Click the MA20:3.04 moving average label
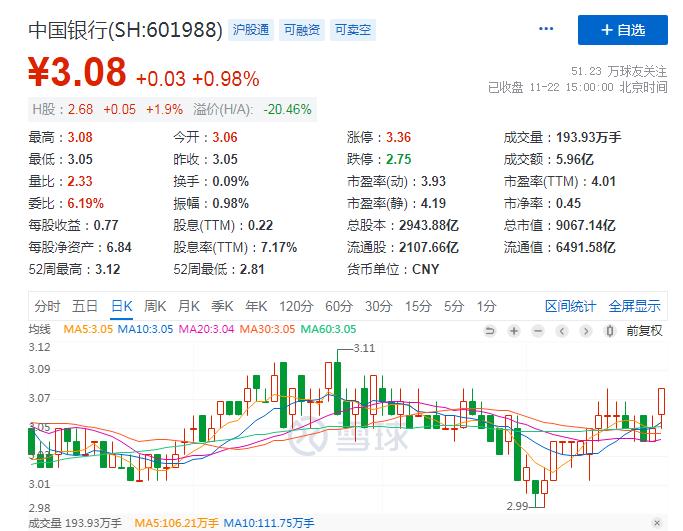 206,329
